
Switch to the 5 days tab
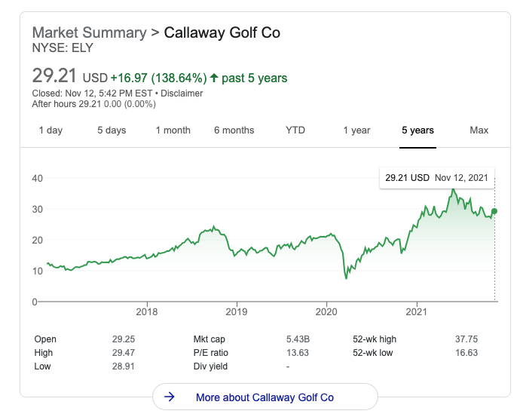pos(112,130)
